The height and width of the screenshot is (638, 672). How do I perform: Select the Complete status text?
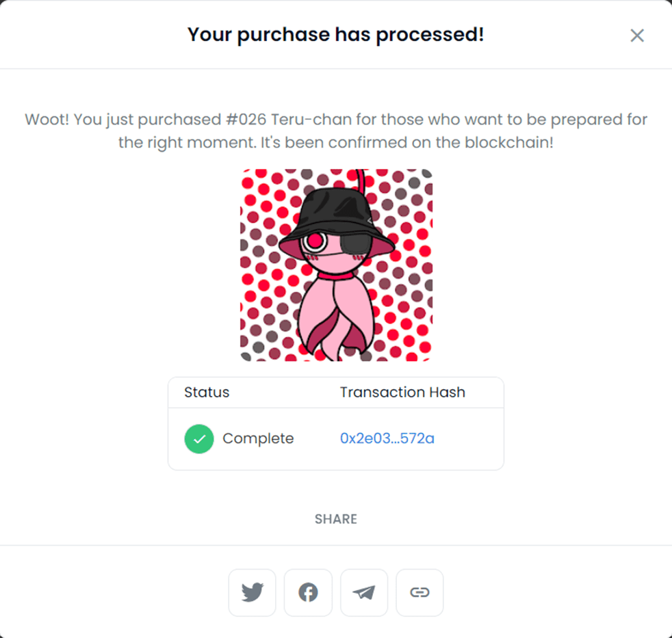point(258,438)
